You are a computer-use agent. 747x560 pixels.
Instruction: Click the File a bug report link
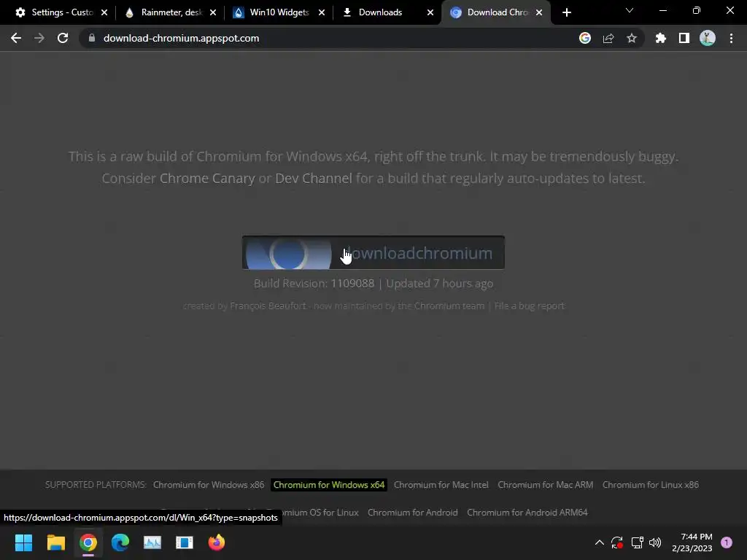pos(530,306)
